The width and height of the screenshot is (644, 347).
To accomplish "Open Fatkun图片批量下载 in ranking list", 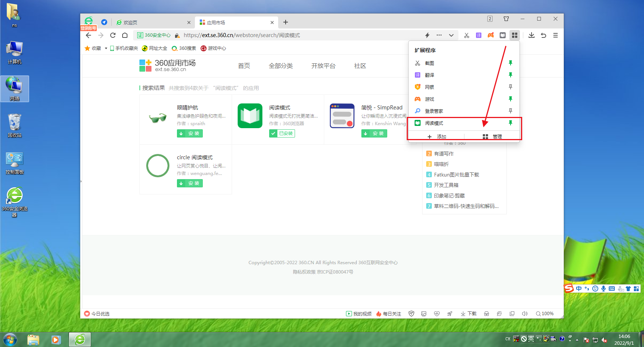I will pyautogui.click(x=457, y=175).
